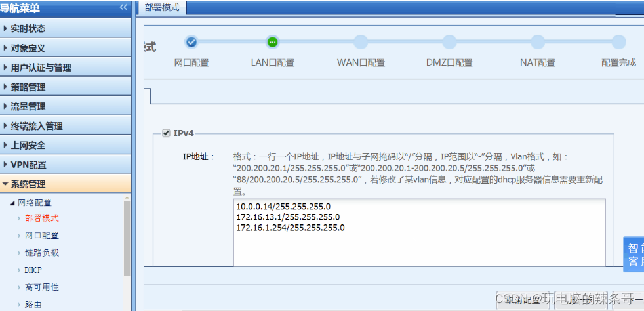This screenshot has height=311, width=644.
Task: Select 部署模式 in the tree
Action: point(42,218)
